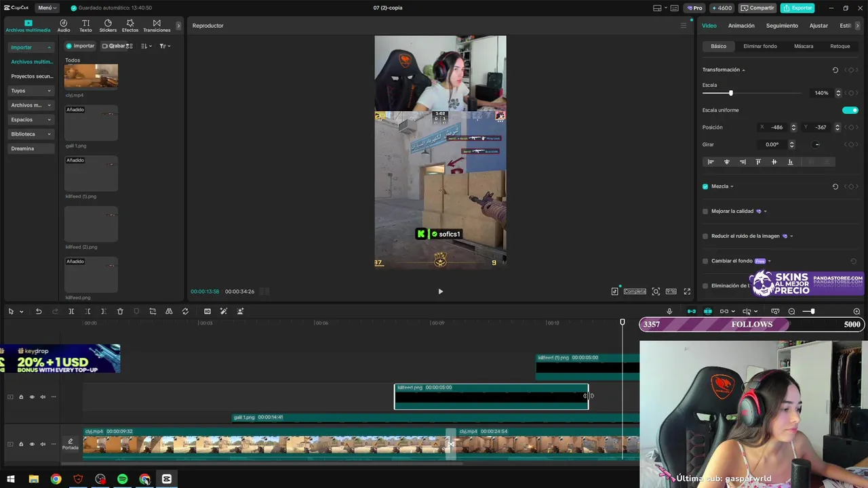This screenshot has width=868, height=488.
Task: Open the Reproductor panel menu icon
Action: click(x=684, y=26)
